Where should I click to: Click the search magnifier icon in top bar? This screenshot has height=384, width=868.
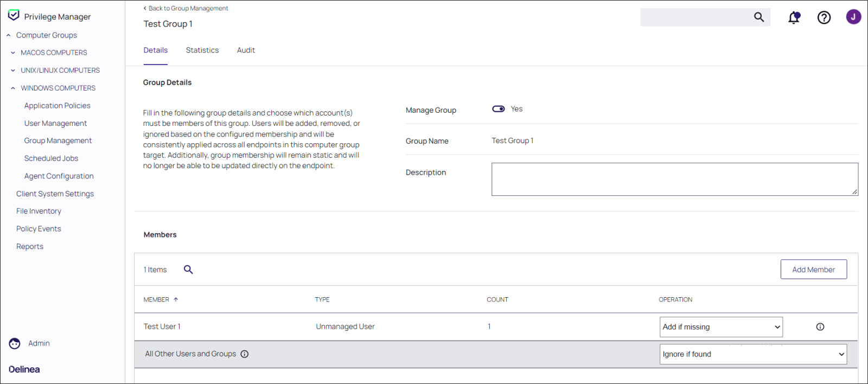tap(759, 17)
